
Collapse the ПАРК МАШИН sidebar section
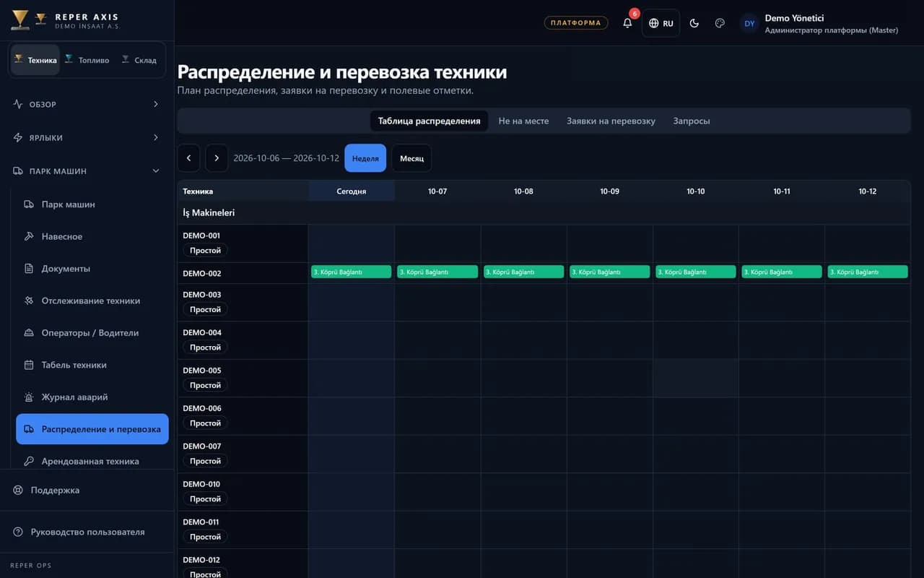[87, 171]
